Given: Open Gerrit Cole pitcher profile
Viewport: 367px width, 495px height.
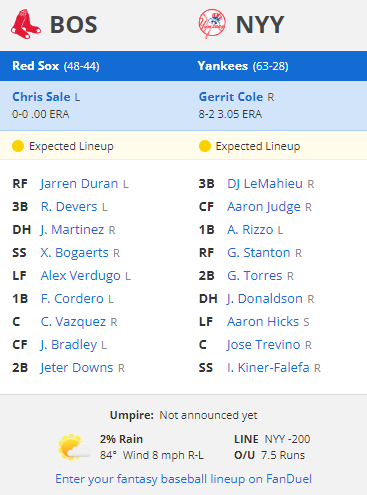Looking at the screenshot, I should pos(231,97).
